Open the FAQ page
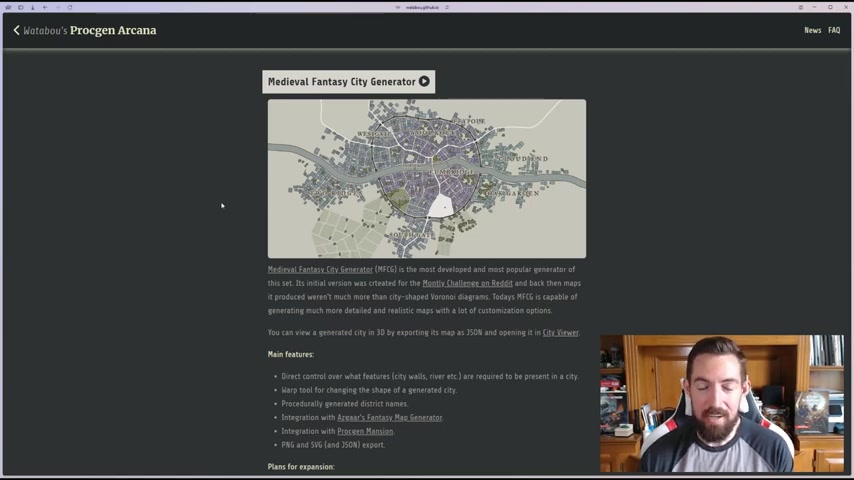The height and width of the screenshot is (480, 854). tap(834, 30)
